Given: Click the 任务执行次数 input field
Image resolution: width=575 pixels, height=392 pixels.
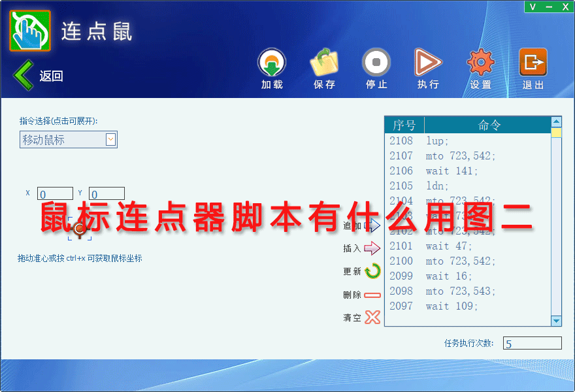Looking at the screenshot, I should click(532, 343).
